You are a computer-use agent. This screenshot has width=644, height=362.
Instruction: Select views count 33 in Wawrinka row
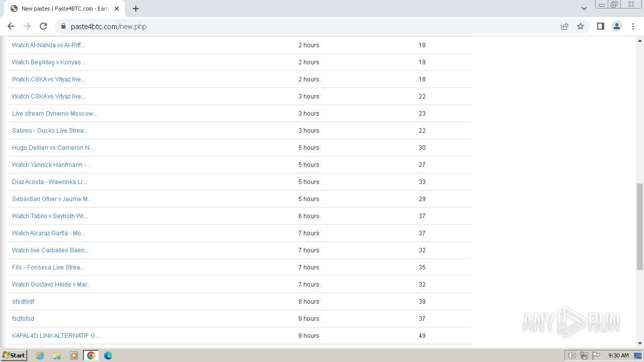pos(422,182)
